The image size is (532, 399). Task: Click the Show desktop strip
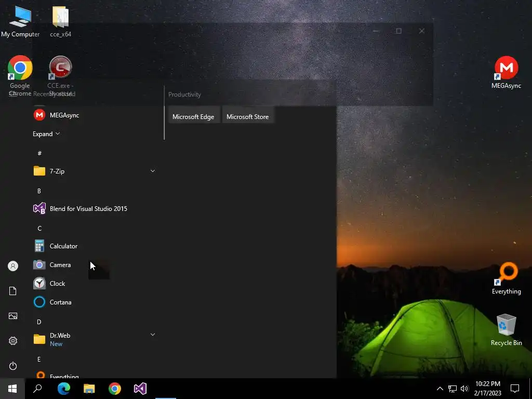(530, 389)
